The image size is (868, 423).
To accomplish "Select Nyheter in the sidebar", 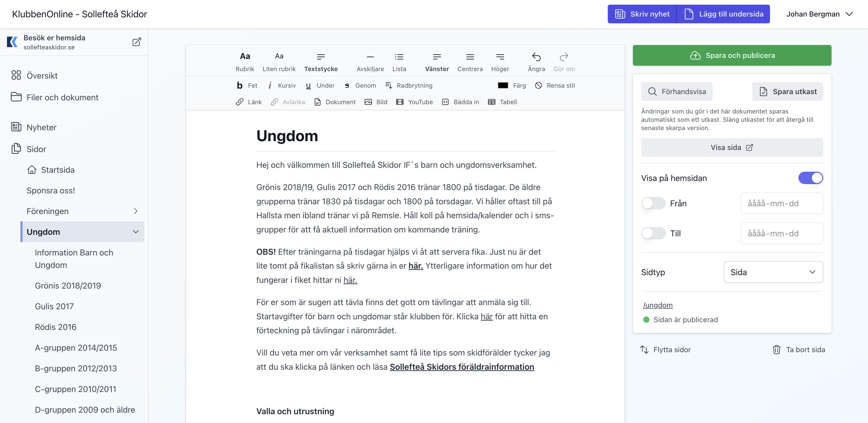I will point(41,127).
